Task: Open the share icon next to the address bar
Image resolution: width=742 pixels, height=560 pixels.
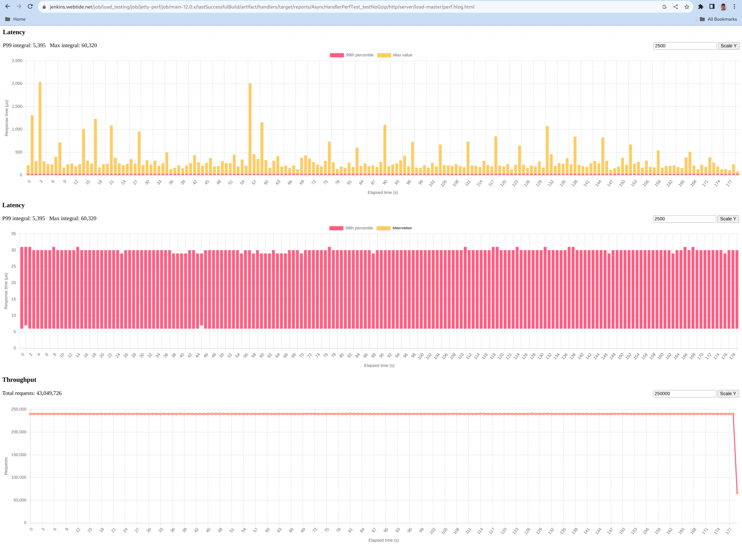Action: pyautogui.click(x=675, y=7)
